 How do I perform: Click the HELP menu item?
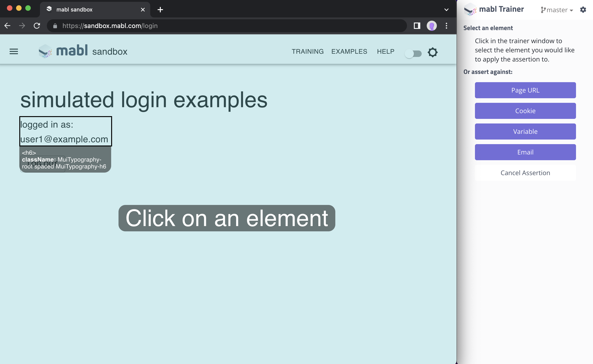click(385, 51)
